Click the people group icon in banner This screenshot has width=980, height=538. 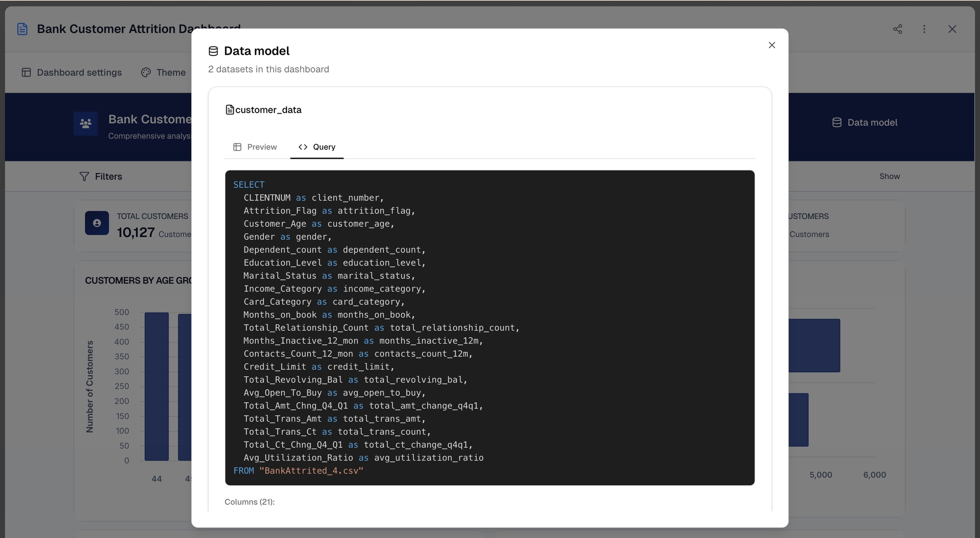pos(86,123)
